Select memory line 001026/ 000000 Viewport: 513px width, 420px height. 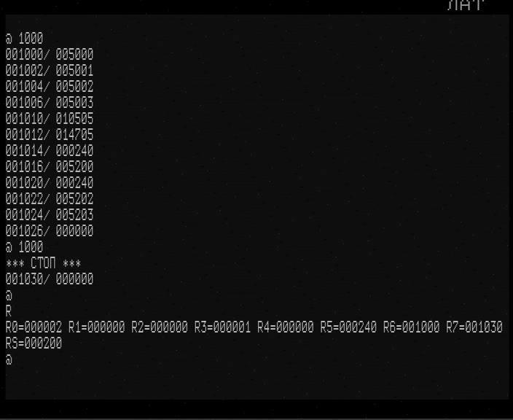[x=50, y=231]
